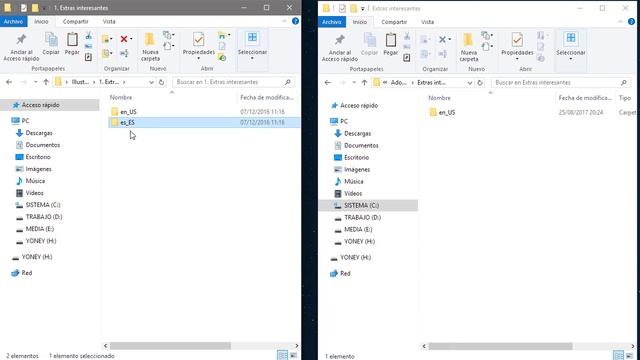The height and width of the screenshot is (360, 640).
Task: Click Nueva carpeta in left window ribbon
Action: point(150,47)
